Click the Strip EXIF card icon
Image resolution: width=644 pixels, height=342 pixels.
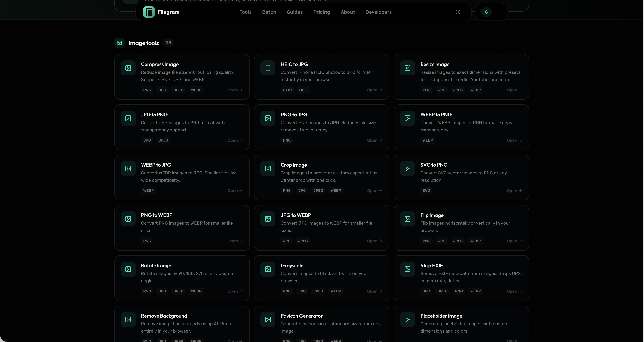407,269
